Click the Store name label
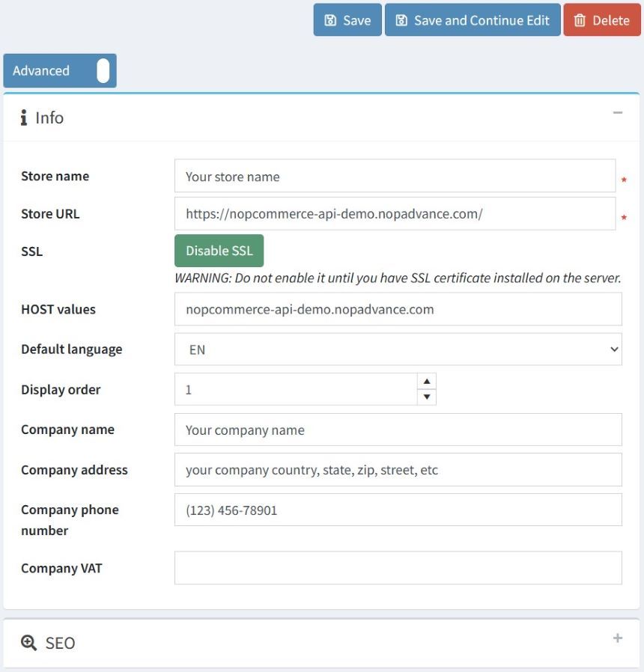 pyautogui.click(x=55, y=176)
